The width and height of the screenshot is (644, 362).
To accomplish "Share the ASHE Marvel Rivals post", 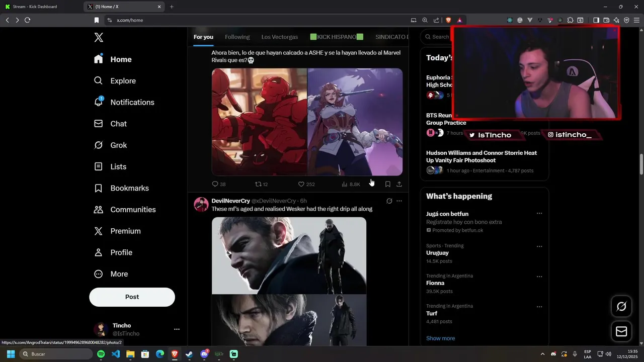I will tap(399, 184).
